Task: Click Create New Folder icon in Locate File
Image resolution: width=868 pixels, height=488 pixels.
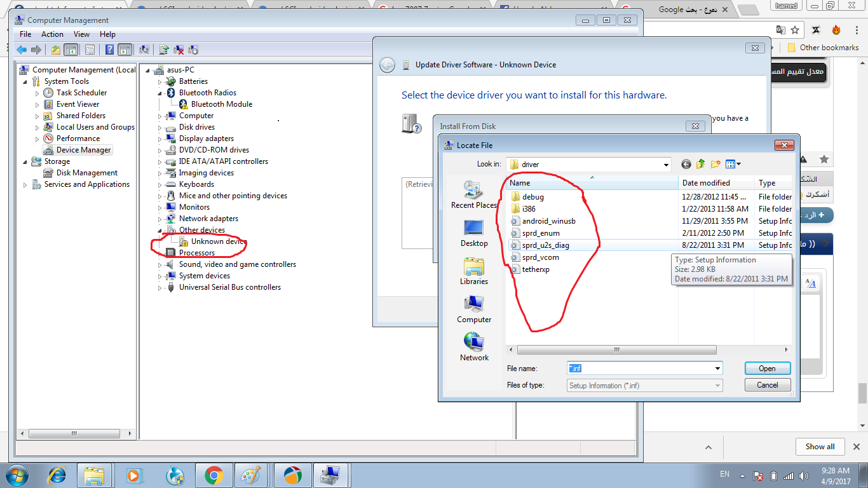Action: [715, 165]
